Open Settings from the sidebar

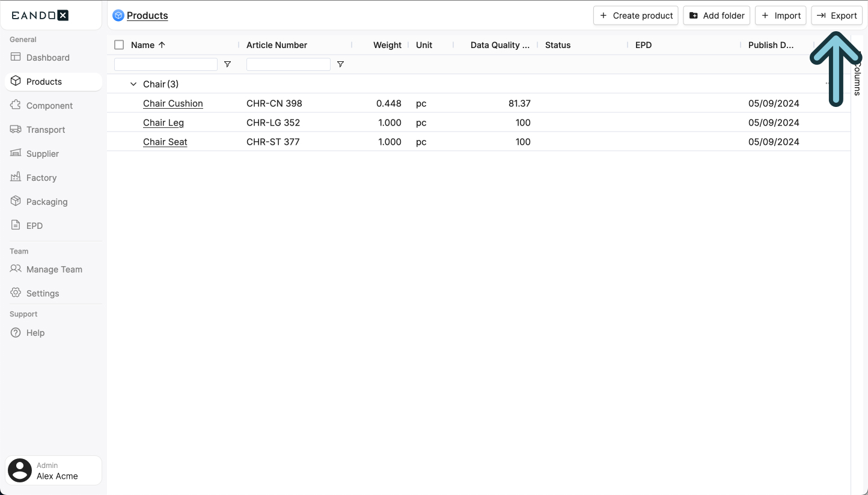(43, 293)
